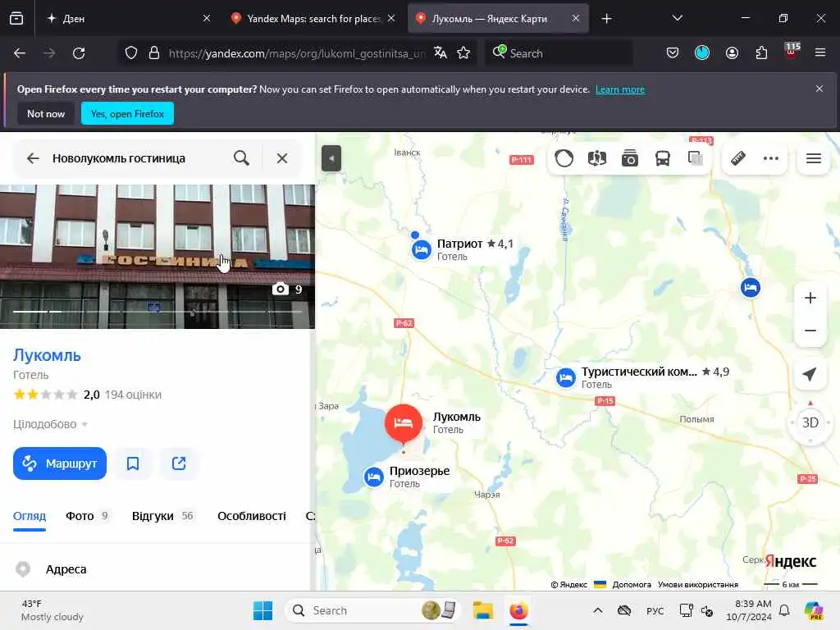Select the red Лукомль hotel map pin

(x=404, y=423)
